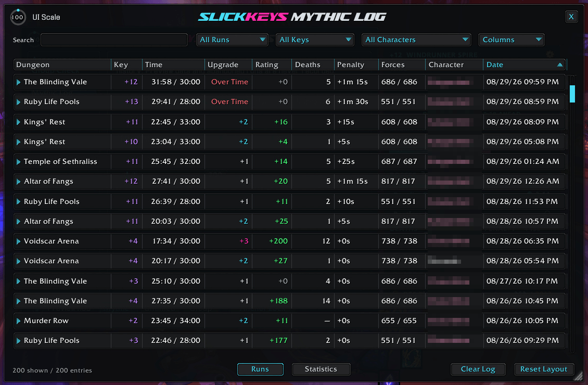Sort by the Time column header
This screenshot has height=385, width=588.
[x=174, y=65]
